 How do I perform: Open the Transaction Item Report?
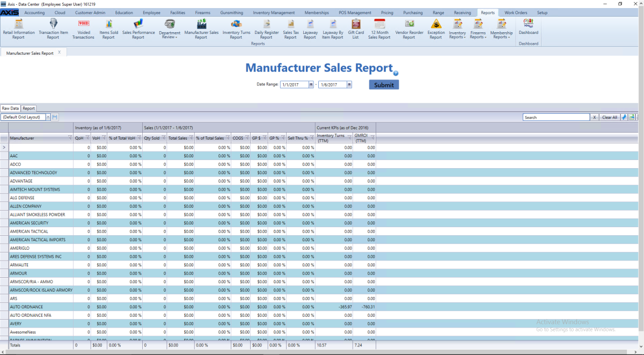tap(53, 28)
